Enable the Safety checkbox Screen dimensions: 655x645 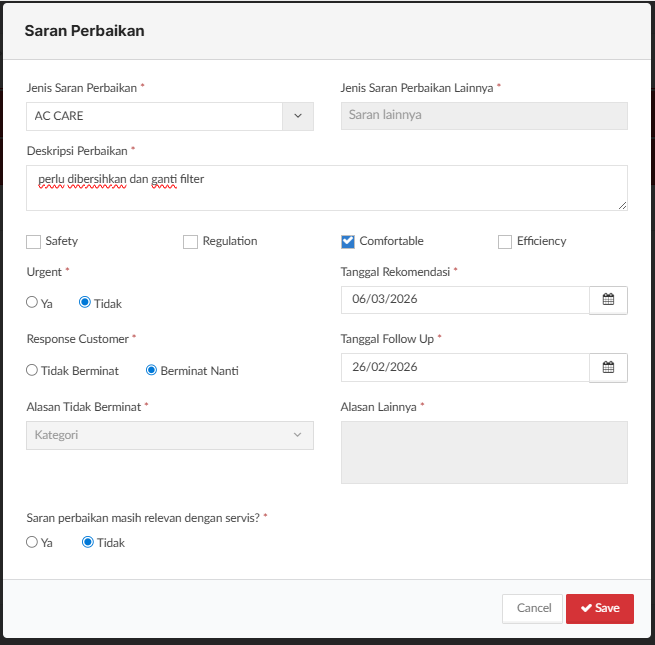coord(34,241)
